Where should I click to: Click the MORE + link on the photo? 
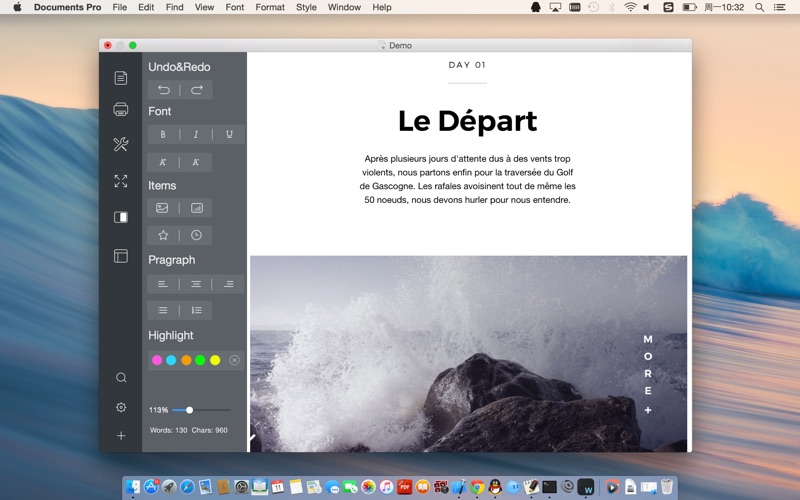coord(647,374)
